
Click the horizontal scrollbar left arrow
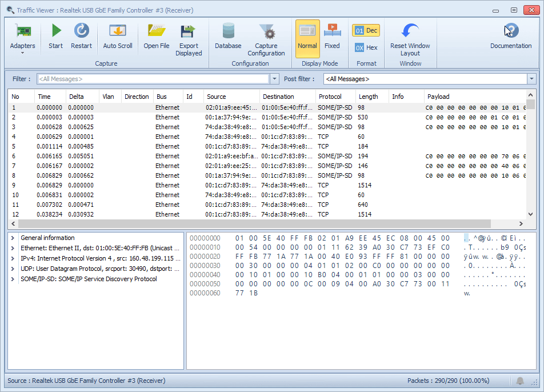pyautogui.click(x=13, y=224)
